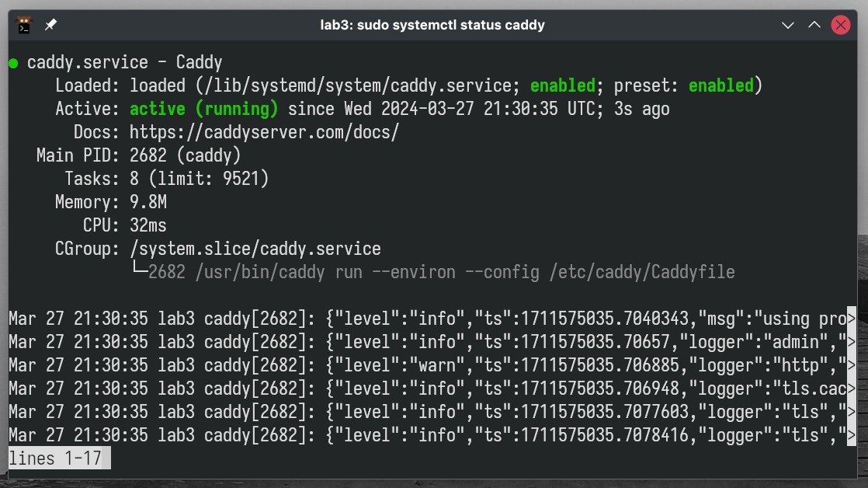This screenshot has height=488, width=868.
Task: Toggle the pin (always on top) icon
Action: click(x=51, y=24)
